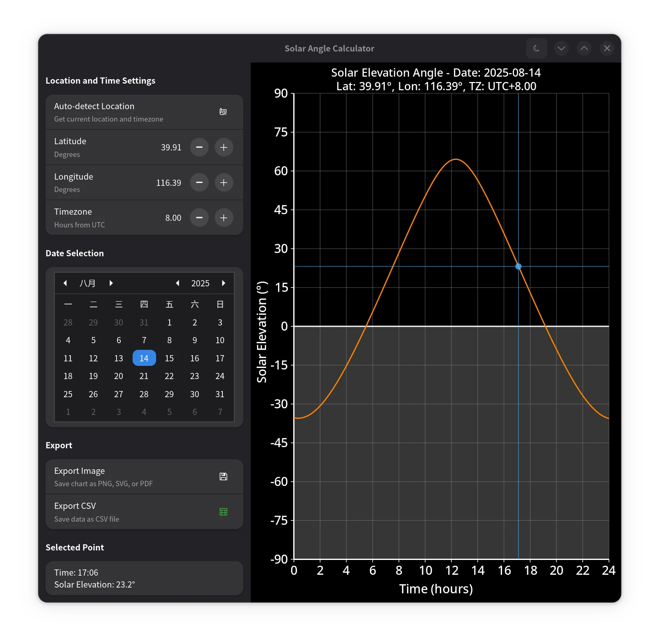The height and width of the screenshot is (644, 659).
Task: Select July 28 in calendar's top row
Action: (68, 323)
